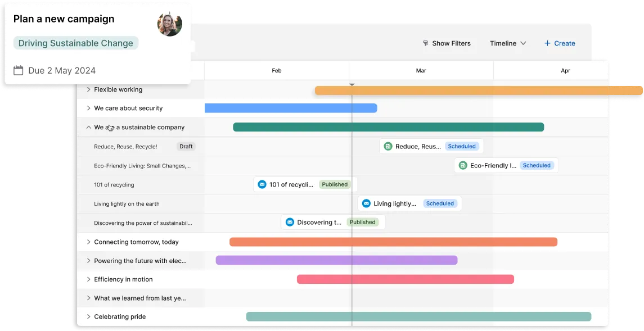Click the green document icon on 'Reduce, Reus...' post
The height and width of the screenshot is (331, 644).
(389, 146)
